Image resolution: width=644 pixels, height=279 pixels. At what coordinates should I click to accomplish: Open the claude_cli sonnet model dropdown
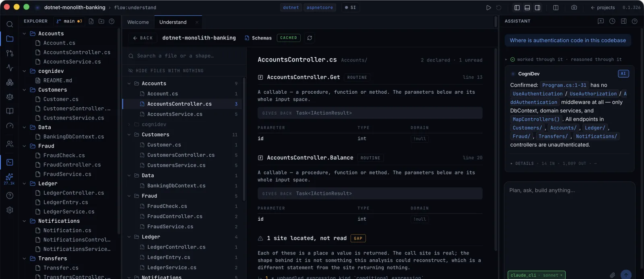coord(537,275)
